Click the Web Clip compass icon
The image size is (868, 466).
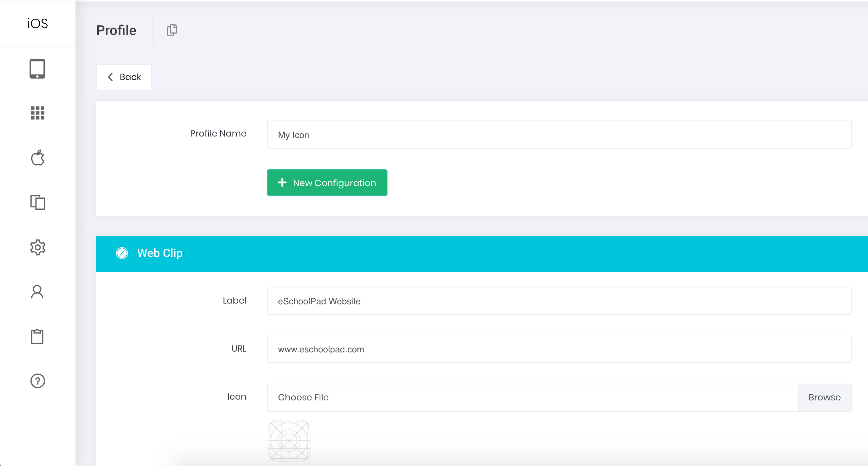click(x=122, y=253)
